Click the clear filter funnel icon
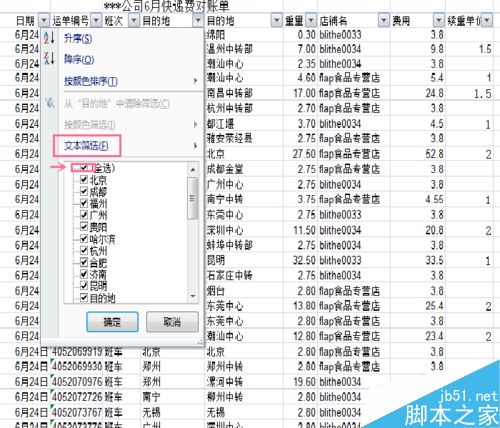The width and height of the screenshot is (500, 428). 50,103
